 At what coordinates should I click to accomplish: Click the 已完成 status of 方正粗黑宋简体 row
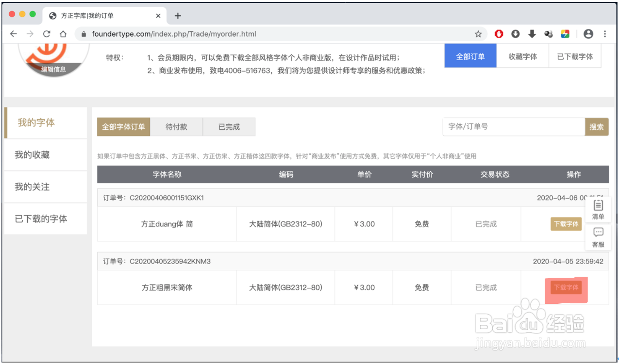[x=486, y=287]
